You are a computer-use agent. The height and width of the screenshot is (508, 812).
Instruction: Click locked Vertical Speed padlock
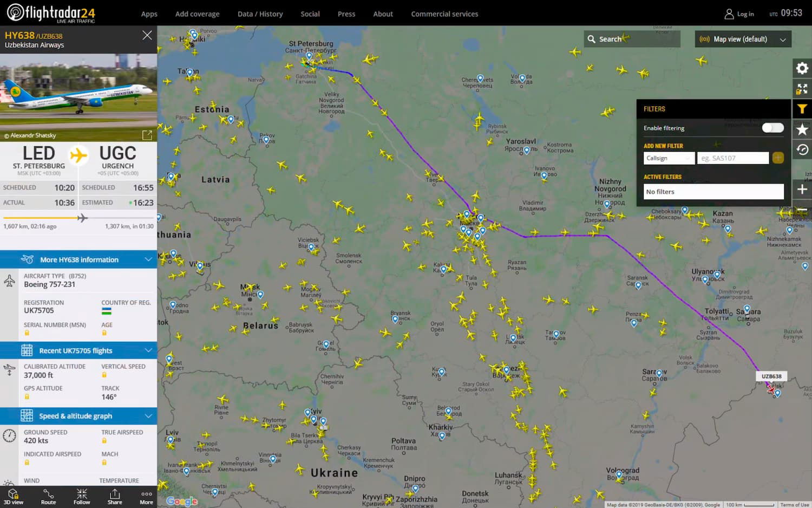(104, 375)
